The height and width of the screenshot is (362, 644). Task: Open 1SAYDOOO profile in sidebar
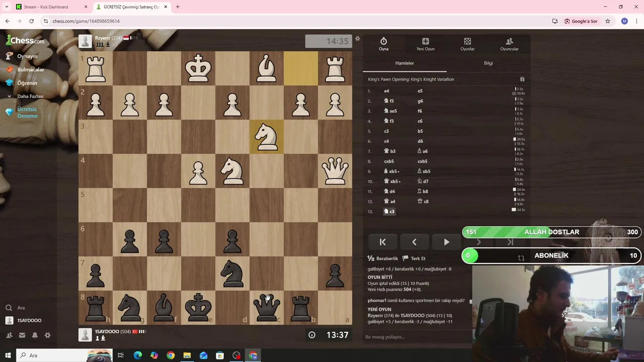pos(24,320)
